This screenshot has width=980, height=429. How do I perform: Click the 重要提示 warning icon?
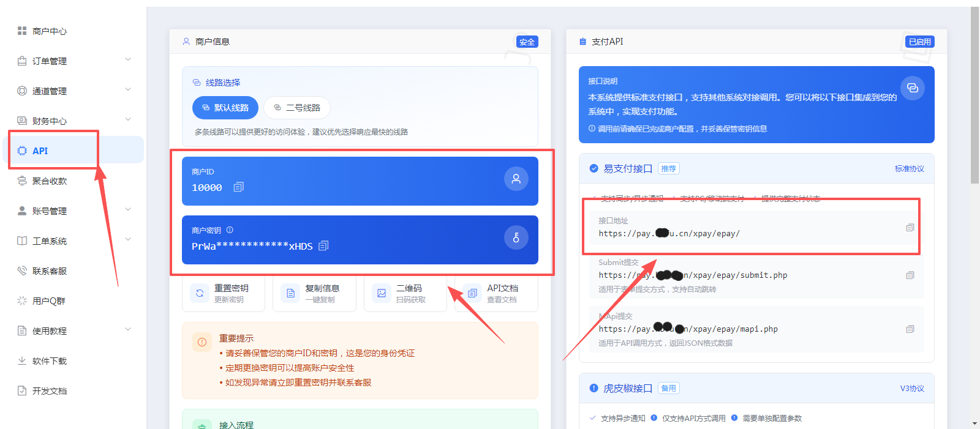202,342
